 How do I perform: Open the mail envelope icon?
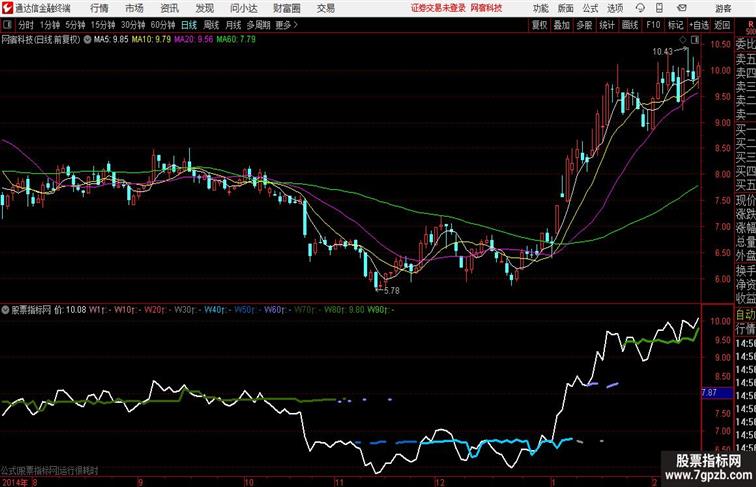click(x=682, y=8)
